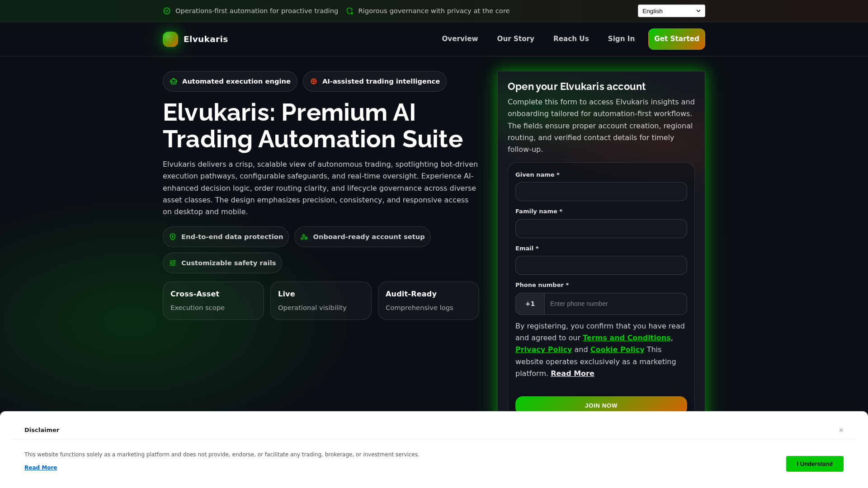
Task: Click the shield icon in End-to-end data protection
Action: [173, 237]
